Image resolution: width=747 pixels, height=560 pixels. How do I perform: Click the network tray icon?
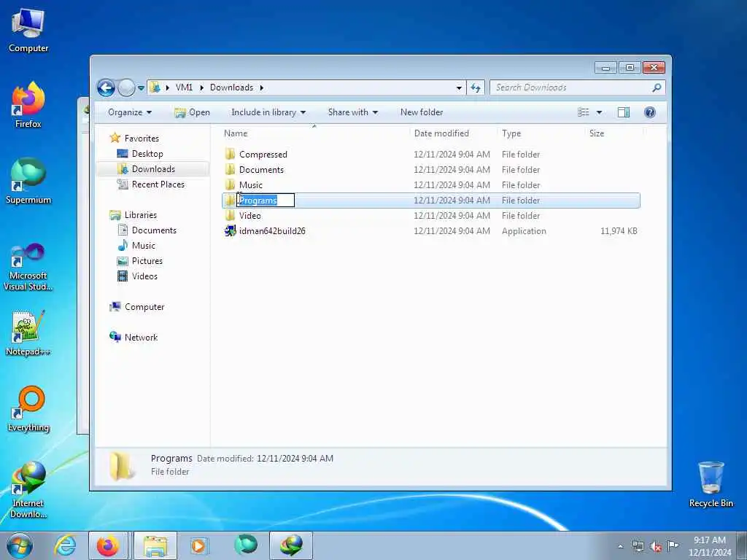(638, 547)
